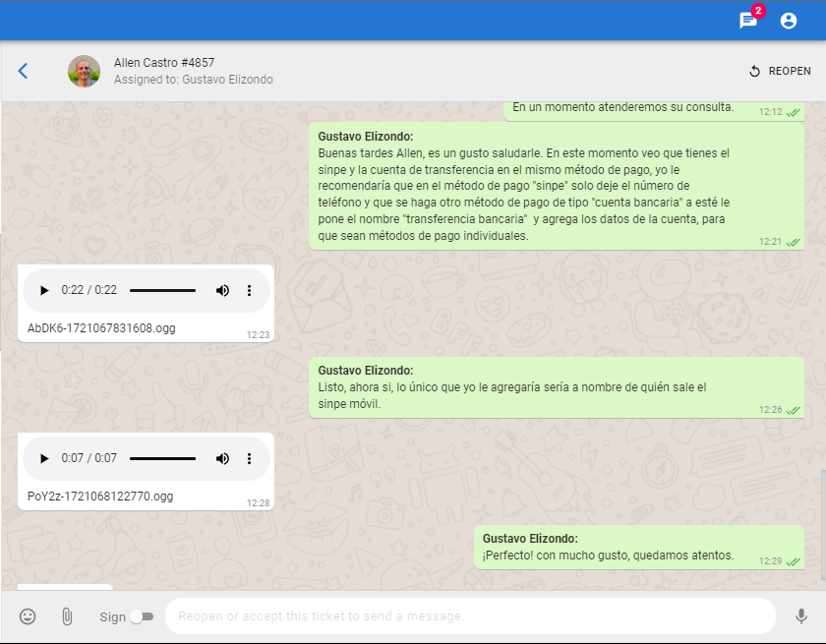Mute the 0:22 audio message
The image size is (826, 644).
(222, 290)
